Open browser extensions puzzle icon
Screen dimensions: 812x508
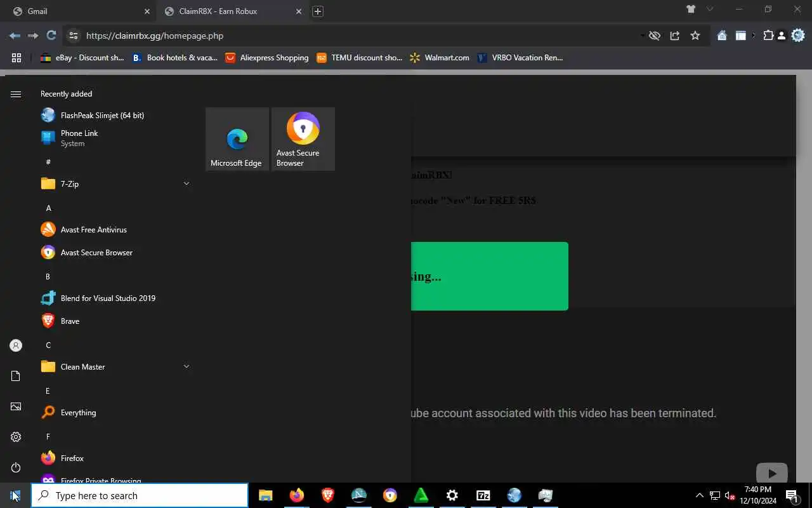(x=768, y=36)
